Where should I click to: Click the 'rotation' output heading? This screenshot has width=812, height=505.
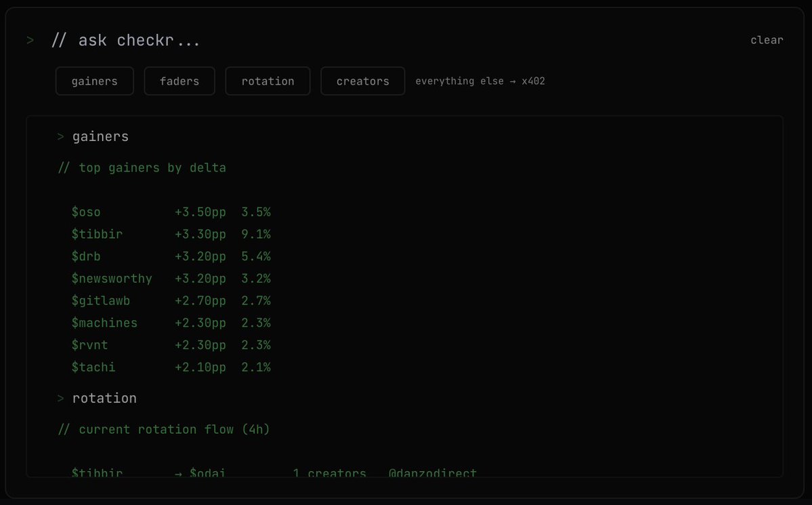104,398
